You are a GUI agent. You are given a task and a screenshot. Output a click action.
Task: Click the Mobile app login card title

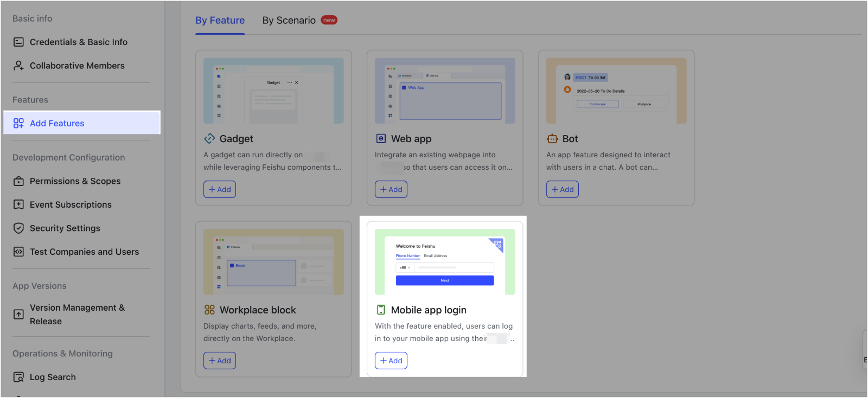point(429,310)
